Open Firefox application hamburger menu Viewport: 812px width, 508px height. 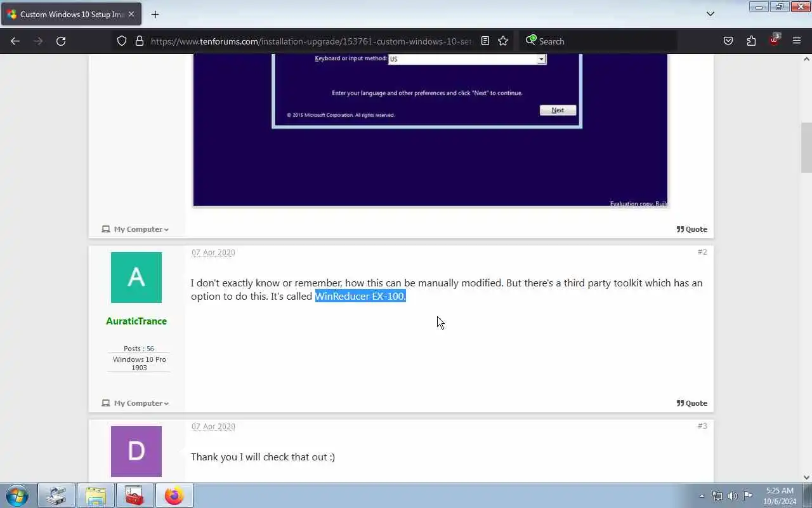click(x=797, y=41)
